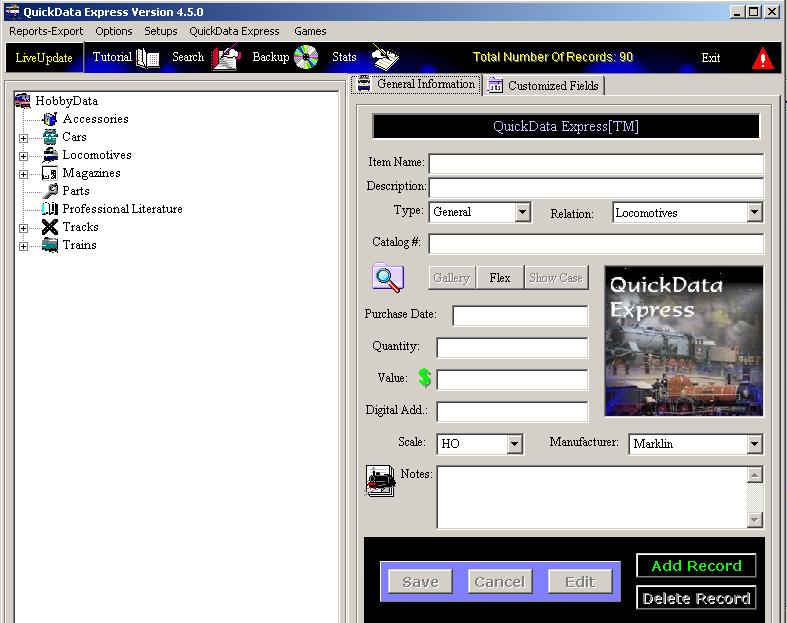Open Stats with the notepad icon
Viewport: 787px width, 623px height.
point(383,57)
